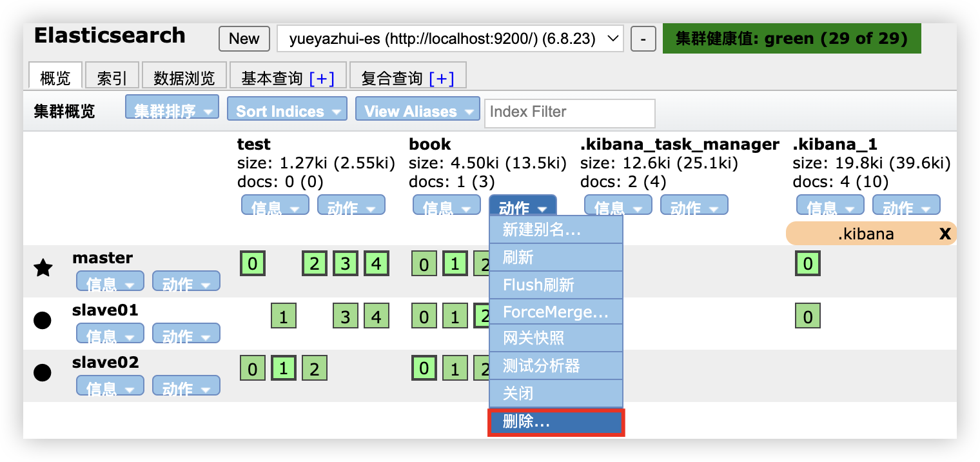Click book shard 1 on master
This screenshot has width=980, height=462.
point(455,264)
